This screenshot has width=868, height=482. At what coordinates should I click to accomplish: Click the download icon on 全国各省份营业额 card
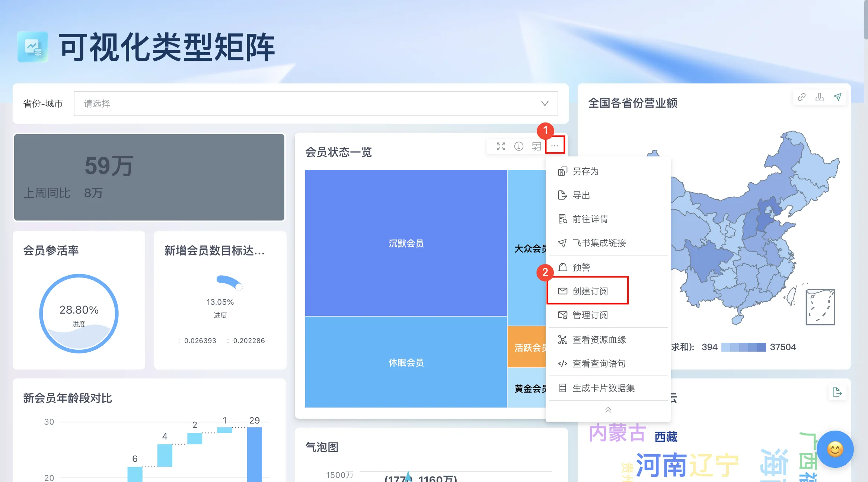coord(820,97)
